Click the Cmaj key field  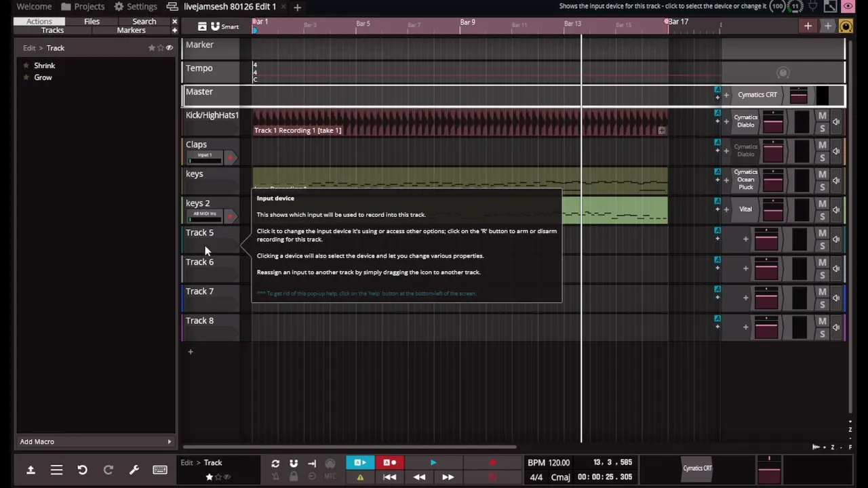(x=561, y=477)
